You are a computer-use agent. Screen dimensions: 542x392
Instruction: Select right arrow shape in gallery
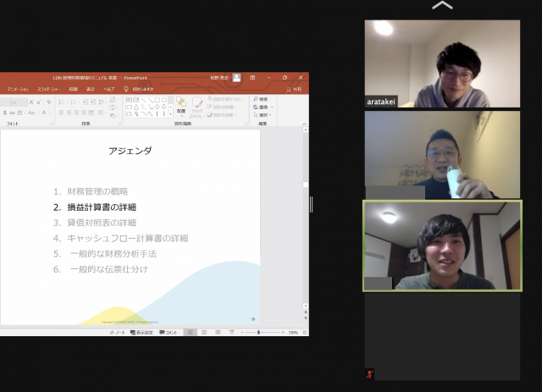(x=157, y=107)
